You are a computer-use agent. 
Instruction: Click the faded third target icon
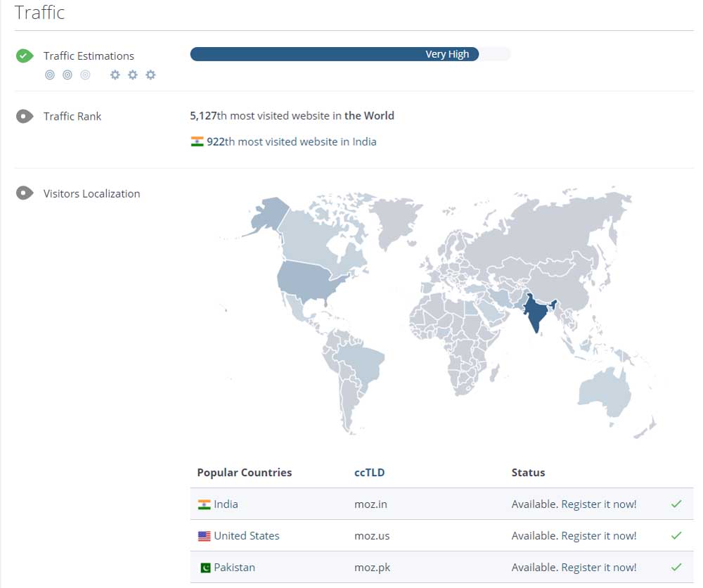pos(85,75)
